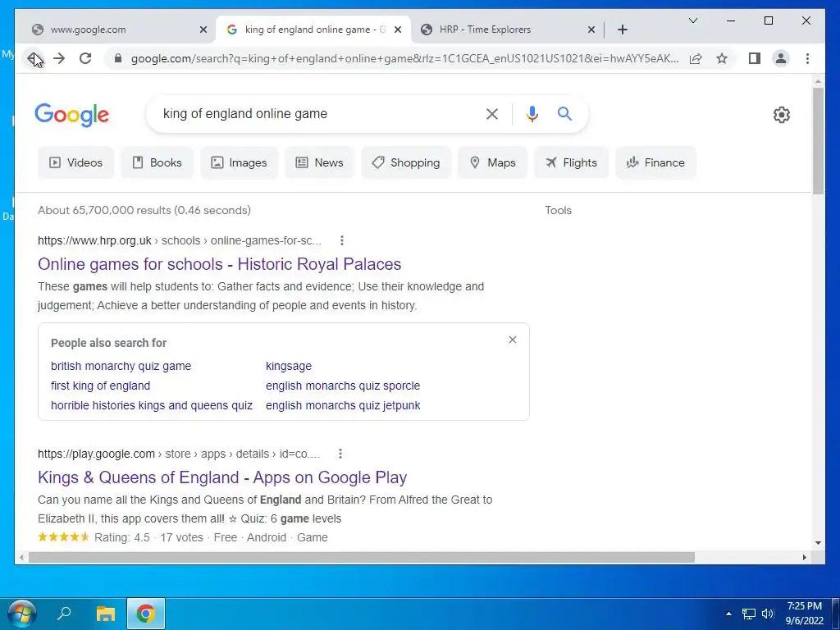Open Flights results filter
The image size is (840, 630).
coord(571,162)
